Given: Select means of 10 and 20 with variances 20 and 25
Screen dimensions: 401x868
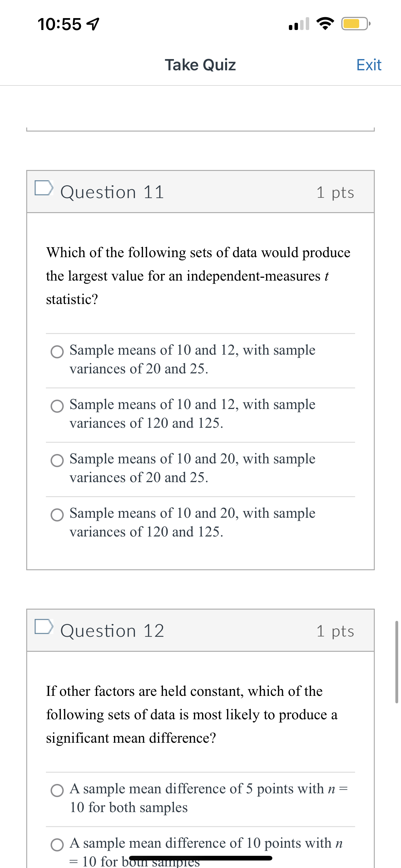Looking at the screenshot, I should point(57,461).
